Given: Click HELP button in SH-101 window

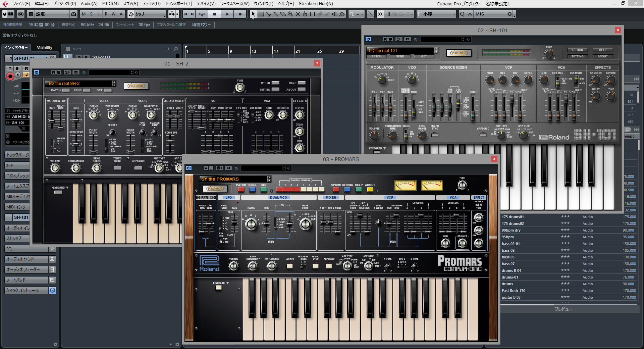Looking at the screenshot, I should tap(602, 50).
